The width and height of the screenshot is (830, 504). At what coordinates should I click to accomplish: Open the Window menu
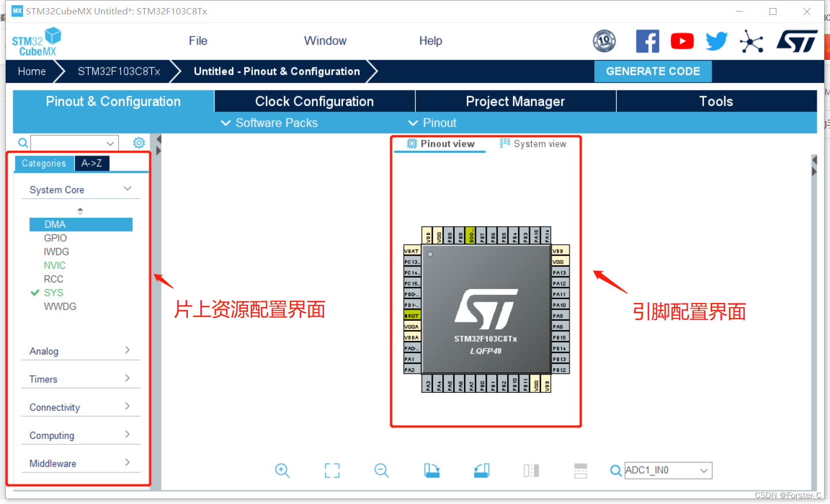(x=325, y=40)
